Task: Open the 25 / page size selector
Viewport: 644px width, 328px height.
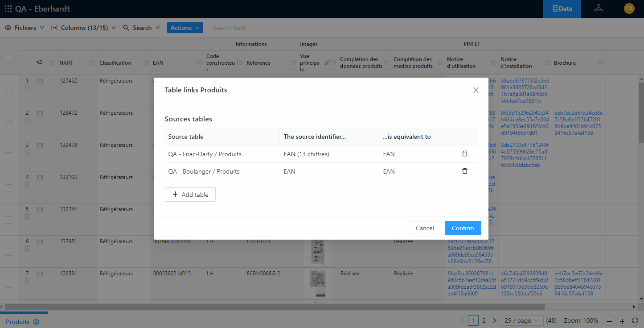Action: (x=522, y=320)
